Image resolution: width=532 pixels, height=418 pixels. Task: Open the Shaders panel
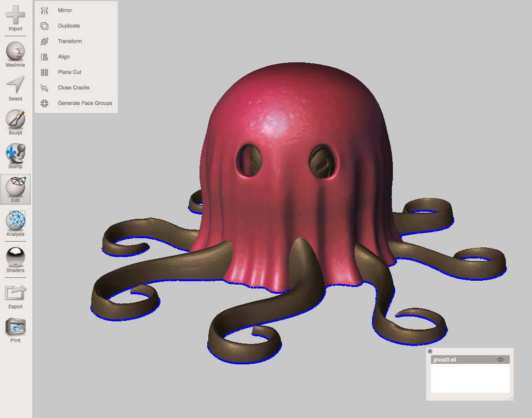(15, 259)
